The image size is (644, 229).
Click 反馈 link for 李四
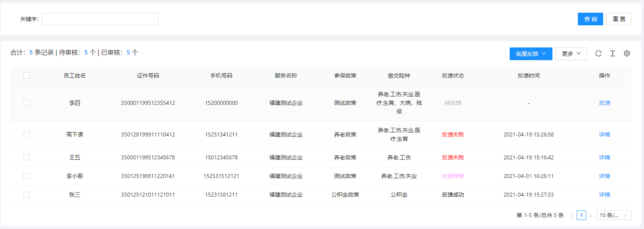604,103
